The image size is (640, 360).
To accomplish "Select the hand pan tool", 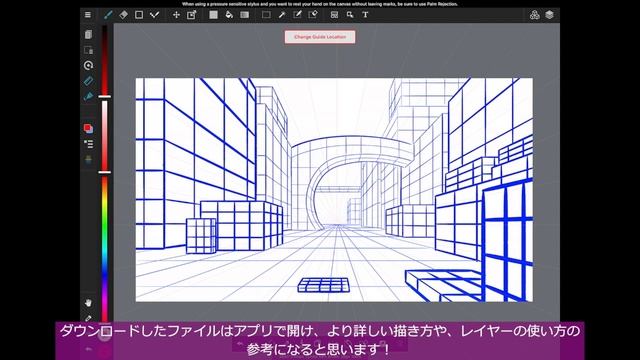I will [88, 303].
